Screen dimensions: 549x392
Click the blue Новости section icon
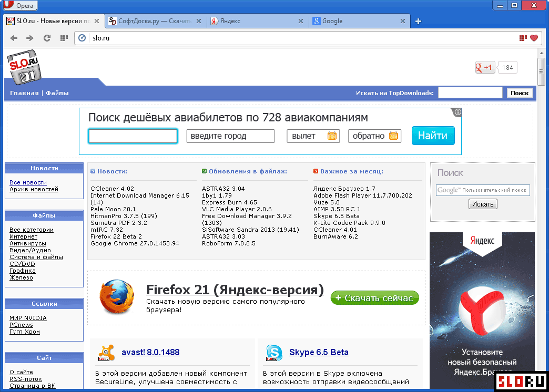[x=93, y=171]
